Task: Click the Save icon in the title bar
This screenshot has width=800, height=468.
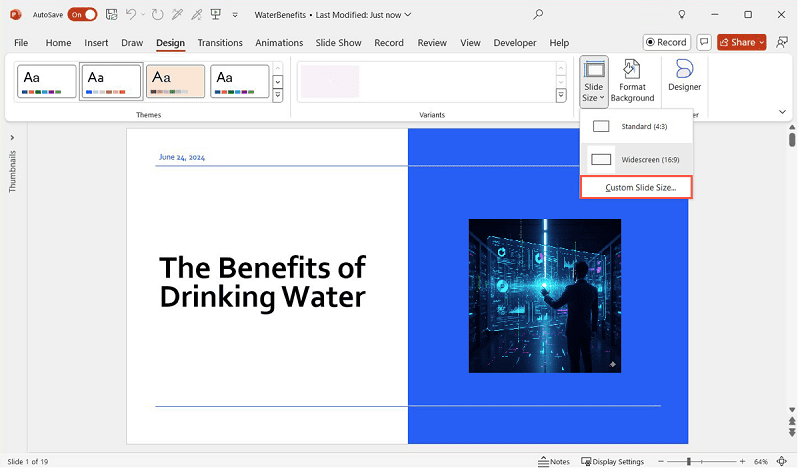Action: point(111,15)
